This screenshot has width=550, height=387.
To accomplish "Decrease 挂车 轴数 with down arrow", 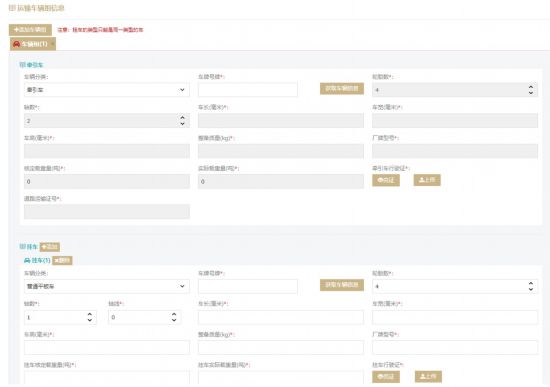I will click(89, 320).
